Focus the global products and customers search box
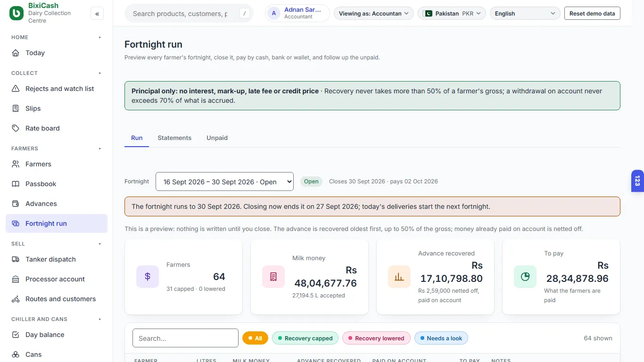Image resolution: width=644 pixels, height=362 pixels. tap(189, 13)
